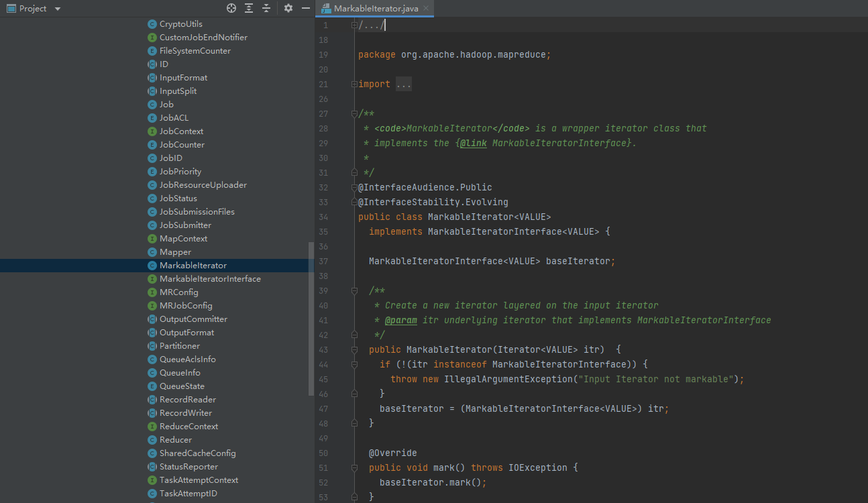
Task: Select QueueInfo in the project tree
Action: click(180, 373)
